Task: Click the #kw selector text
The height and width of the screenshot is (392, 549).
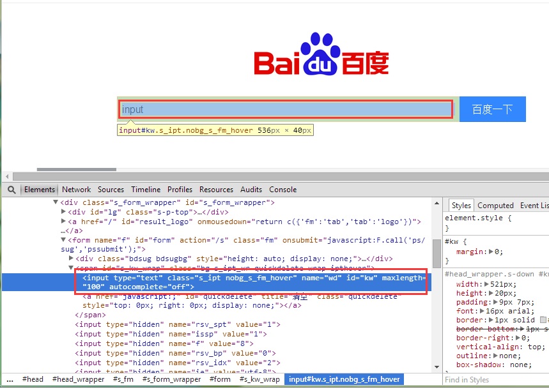Action: click(451, 241)
